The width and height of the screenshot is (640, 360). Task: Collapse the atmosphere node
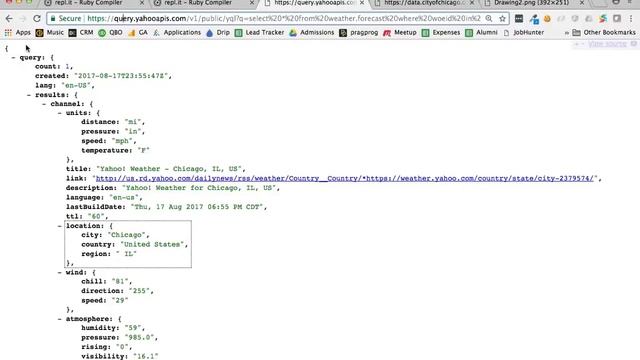point(60,319)
